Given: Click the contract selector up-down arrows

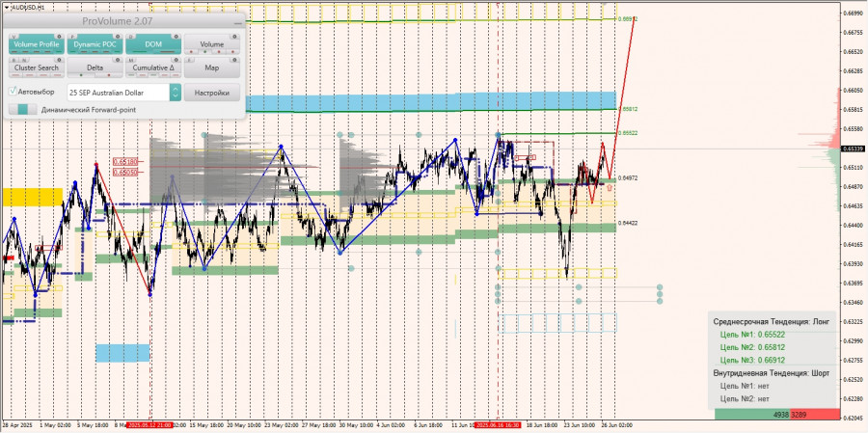Looking at the screenshot, I should 176,93.
